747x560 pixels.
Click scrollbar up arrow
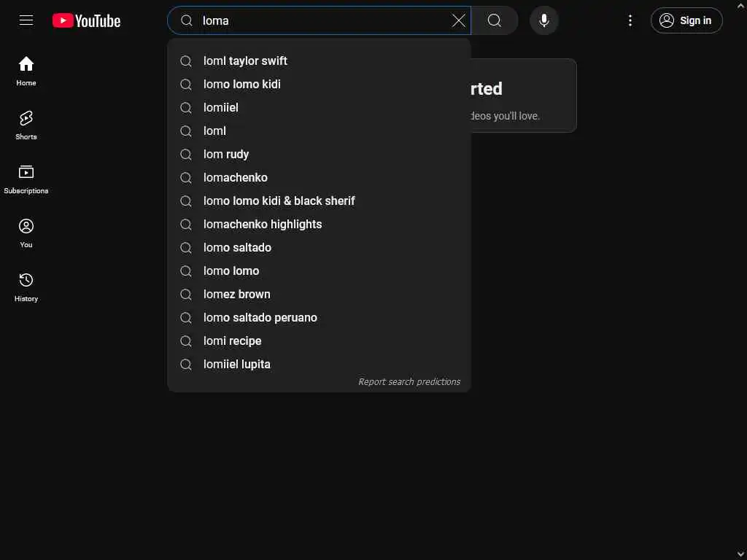point(741,7)
